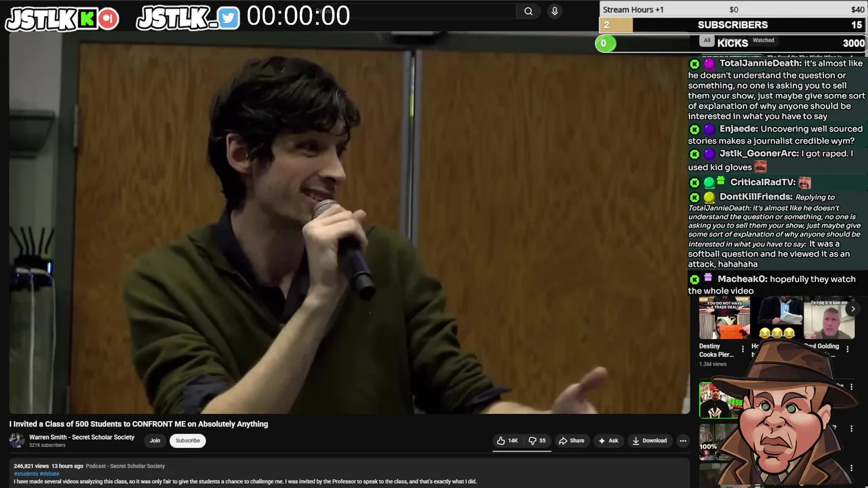Activate the voice search microphone icon
Screen dimensions: 868x488
click(x=555, y=11)
